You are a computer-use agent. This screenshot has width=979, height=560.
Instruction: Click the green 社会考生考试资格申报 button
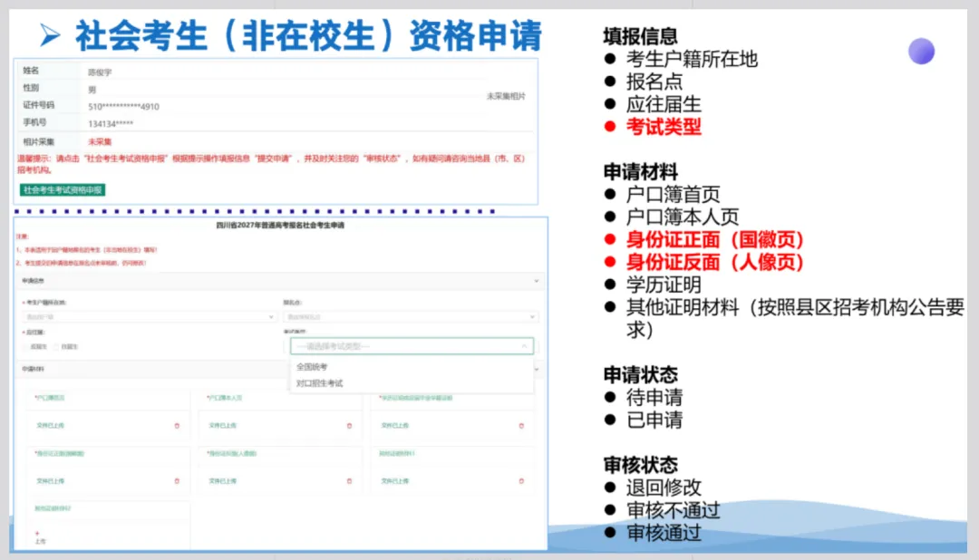click(63, 189)
